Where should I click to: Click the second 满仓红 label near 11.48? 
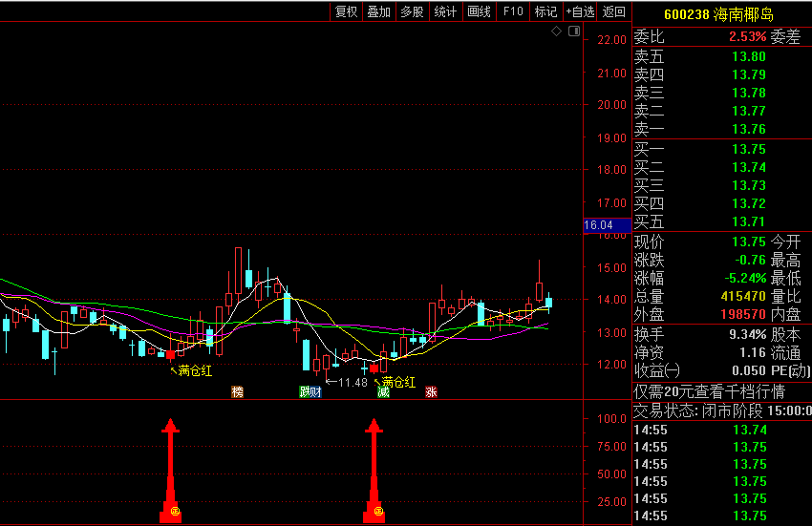[x=398, y=383]
